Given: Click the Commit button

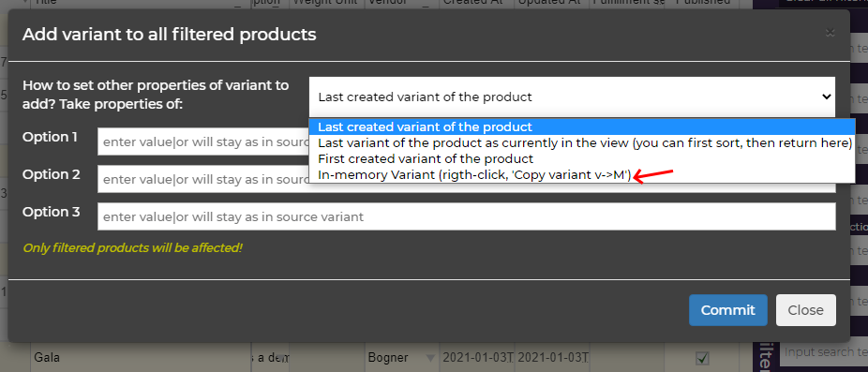Looking at the screenshot, I should pyautogui.click(x=728, y=310).
